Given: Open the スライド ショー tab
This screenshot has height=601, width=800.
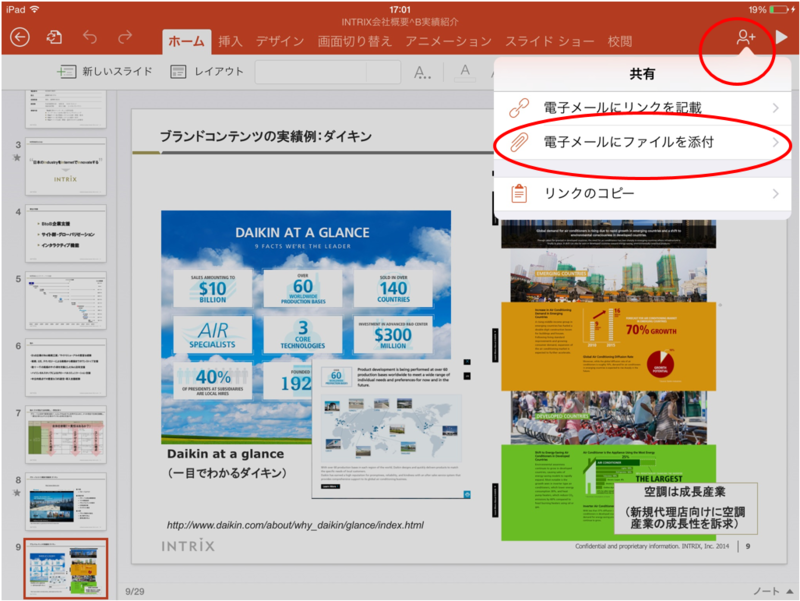Looking at the screenshot, I should [x=549, y=41].
